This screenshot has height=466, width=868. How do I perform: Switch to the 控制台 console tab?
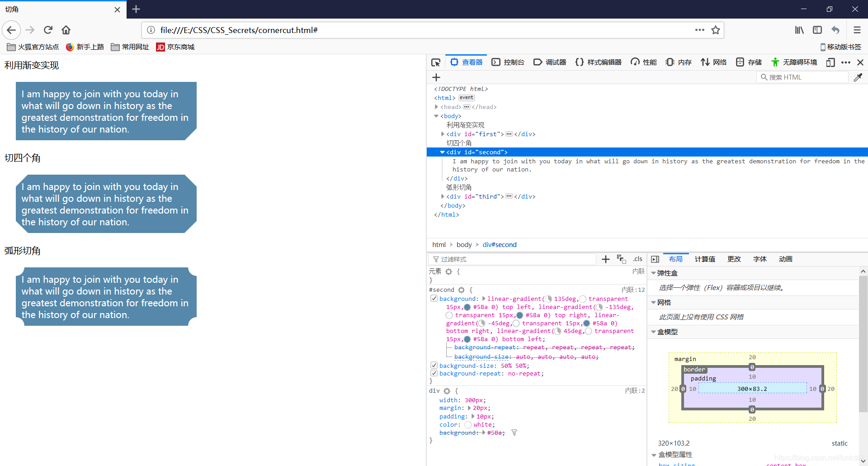(508, 62)
